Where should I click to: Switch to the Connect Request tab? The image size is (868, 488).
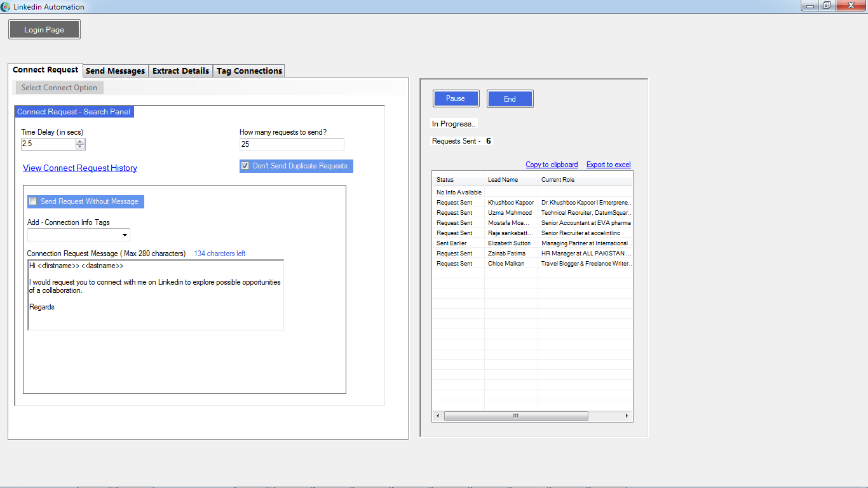(x=46, y=70)
